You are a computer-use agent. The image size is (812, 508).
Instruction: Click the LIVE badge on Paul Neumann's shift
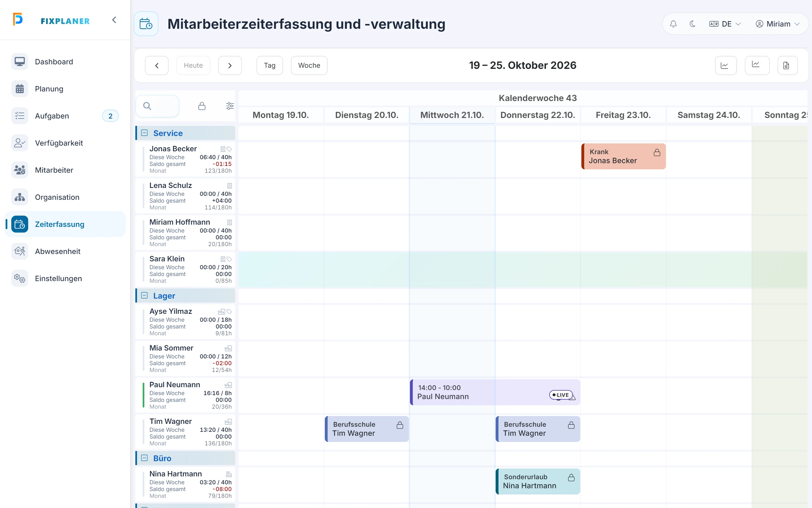point(561,395)
